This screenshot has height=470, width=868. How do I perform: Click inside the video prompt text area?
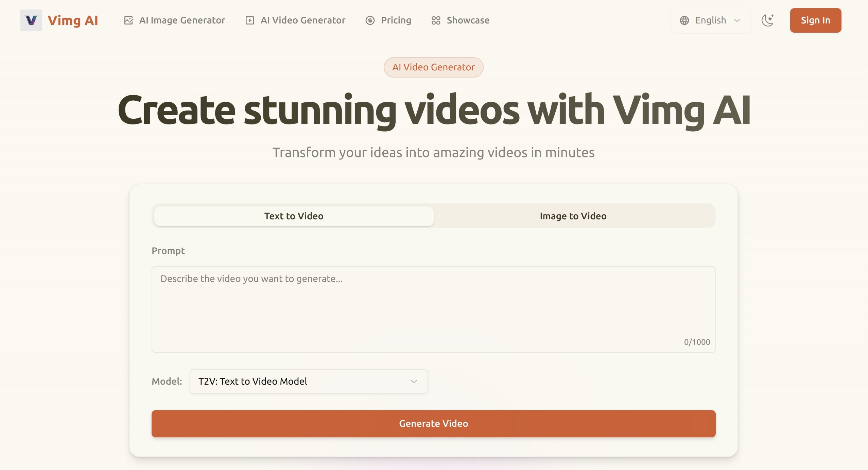[x=433, y=306]
